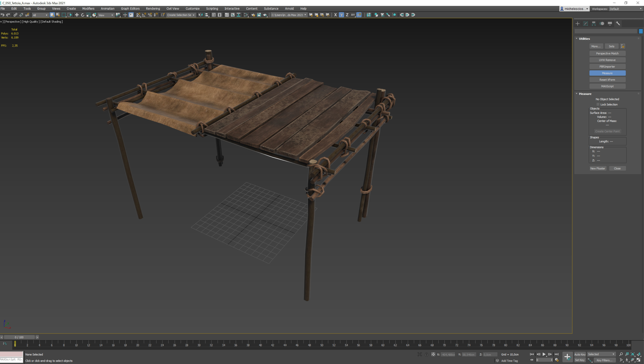Open the key mode Selected dropdown
644x364 pixels.
[601, 354]
